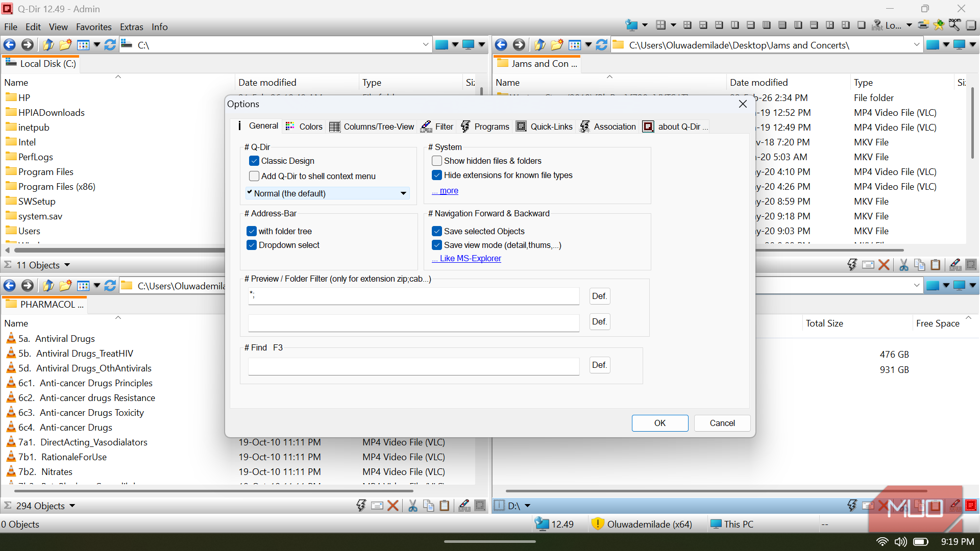Toggle Save selected Objects checkbox
Screen dimensions: 980x551
point(437,231)
